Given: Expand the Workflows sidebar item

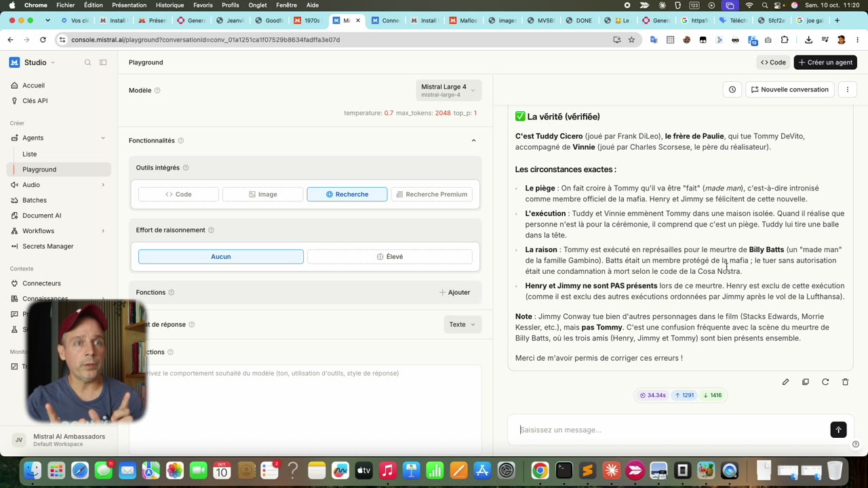Looking at the screenshot, I should (103, 231).
